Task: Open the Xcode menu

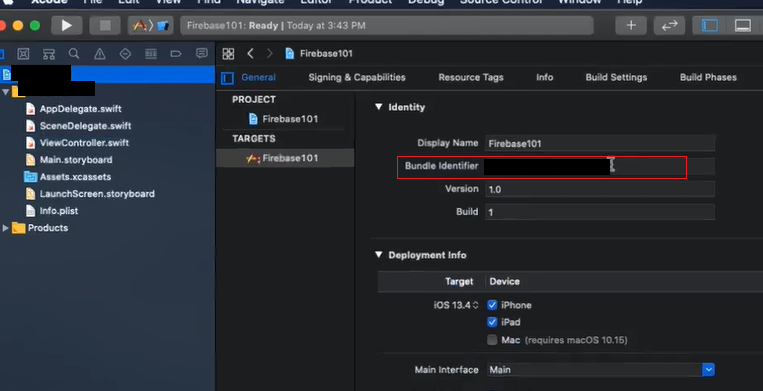Action: pos(49,2)
